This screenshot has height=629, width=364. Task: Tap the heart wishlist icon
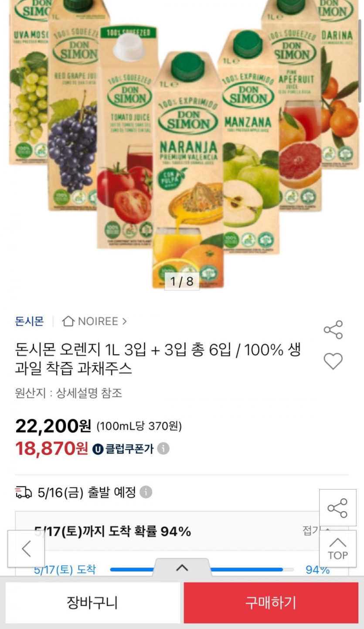click(x=333, y=361)
